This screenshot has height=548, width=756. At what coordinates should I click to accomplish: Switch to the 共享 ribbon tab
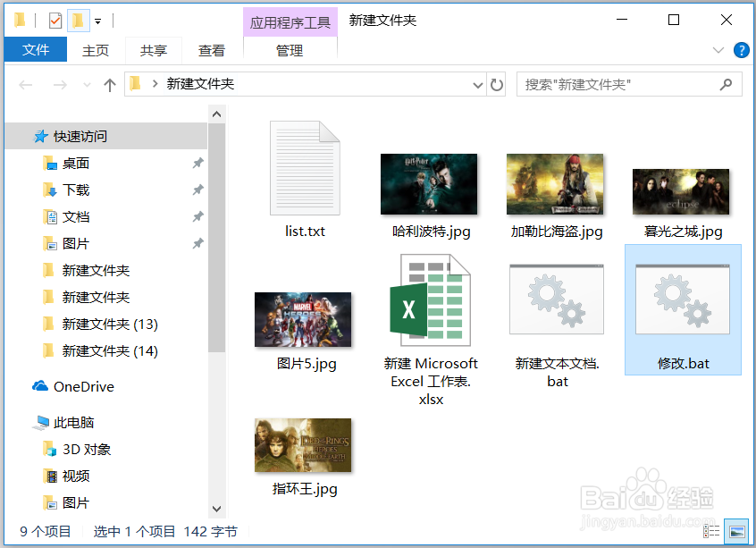pos(154,50)
